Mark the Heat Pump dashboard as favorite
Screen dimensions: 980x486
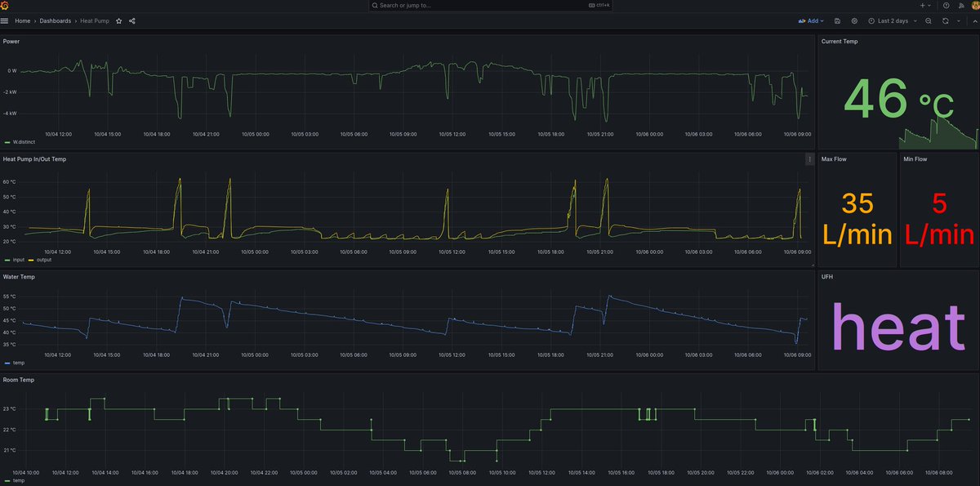tap(118, 21)
